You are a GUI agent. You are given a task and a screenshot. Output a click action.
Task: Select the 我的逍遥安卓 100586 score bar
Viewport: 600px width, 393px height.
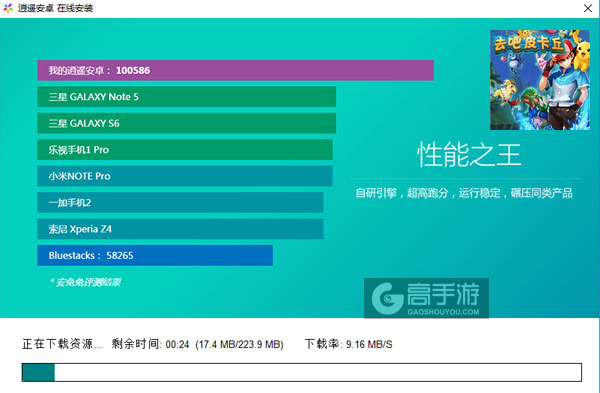(235, 70)
